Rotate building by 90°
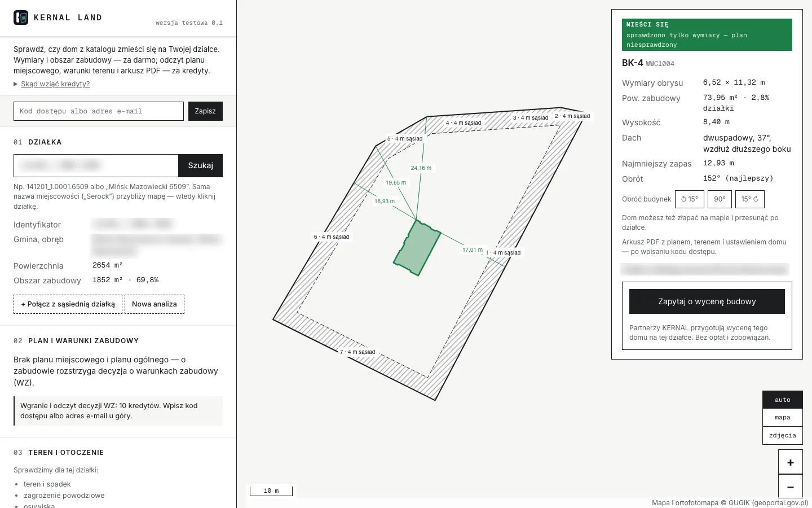 (x=720, y=199)
